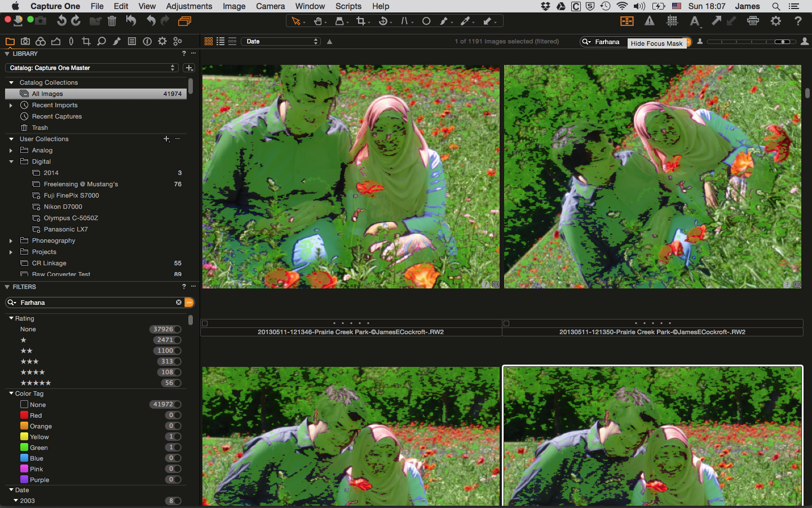
Task: Open the Output tool tab gear icon
Action: click(x=162, y=41)
